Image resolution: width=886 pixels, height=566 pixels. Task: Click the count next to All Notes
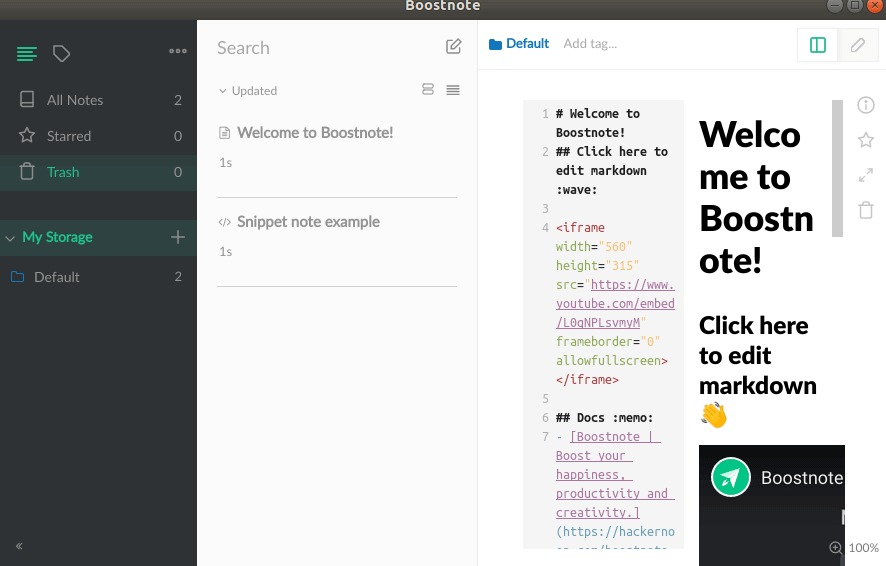click(178, 100)
